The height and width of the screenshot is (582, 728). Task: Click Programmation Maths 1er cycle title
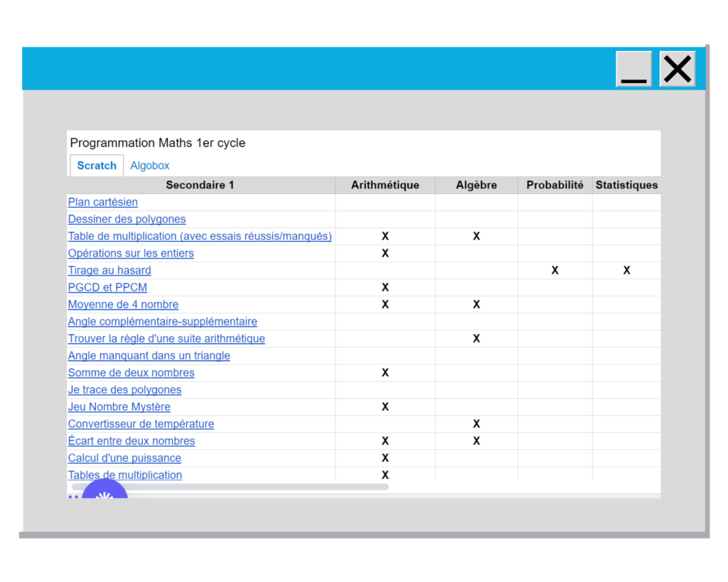(x=157, y=143)
